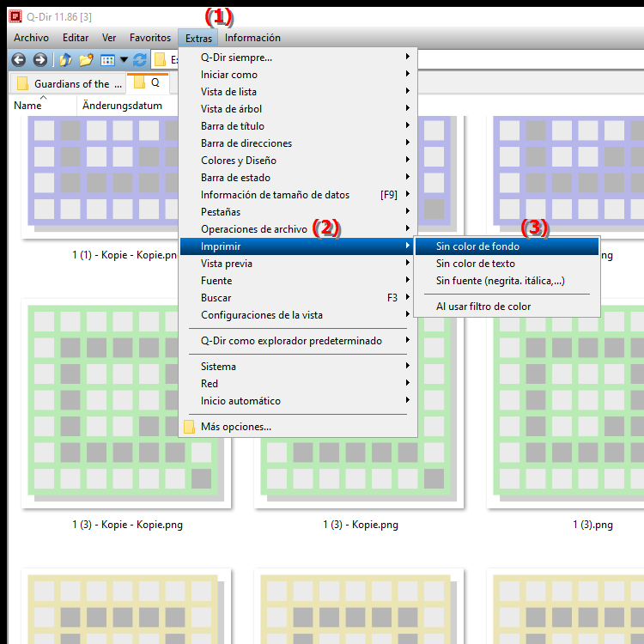The height and width of the screenshot is (644, 644).
Task: Expand Barra de estado submenu
Action: 299,178
